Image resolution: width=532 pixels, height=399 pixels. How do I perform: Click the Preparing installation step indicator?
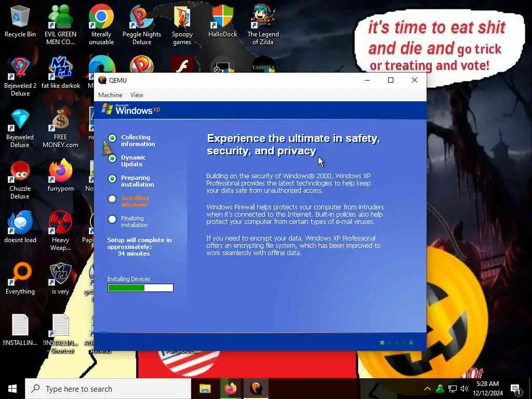112,179
